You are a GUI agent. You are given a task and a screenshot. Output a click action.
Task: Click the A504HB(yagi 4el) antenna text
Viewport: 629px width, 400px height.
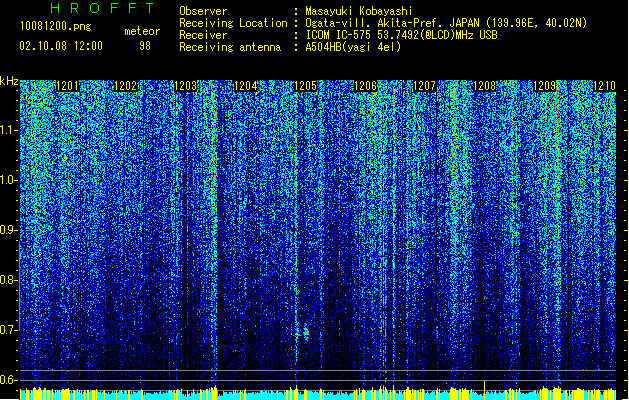point(353,47)
